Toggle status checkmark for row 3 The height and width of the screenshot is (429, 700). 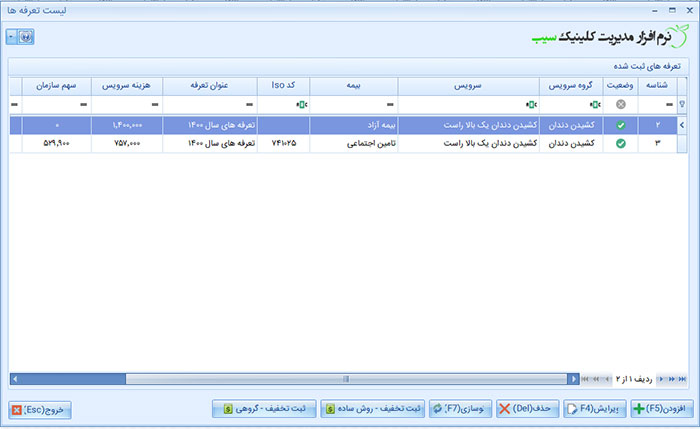pos(620,144)
